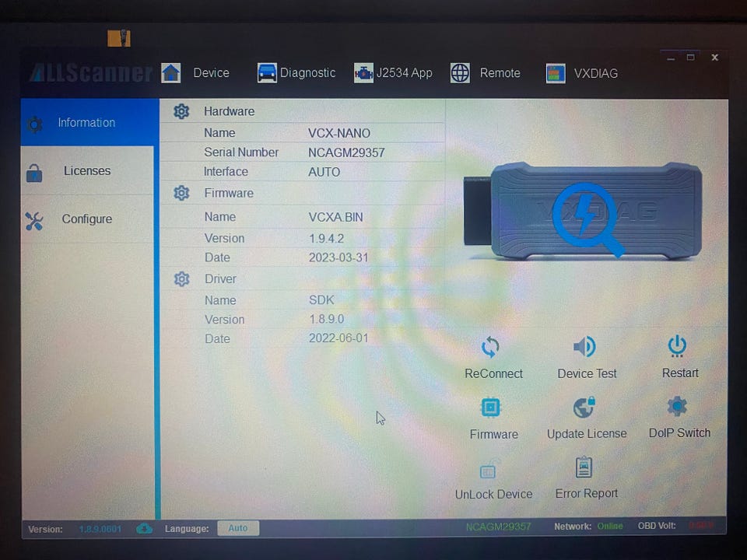This screenshot has height=560, width=747.
Task: Click the Driver section gear icon
Action: pos(181,278)
